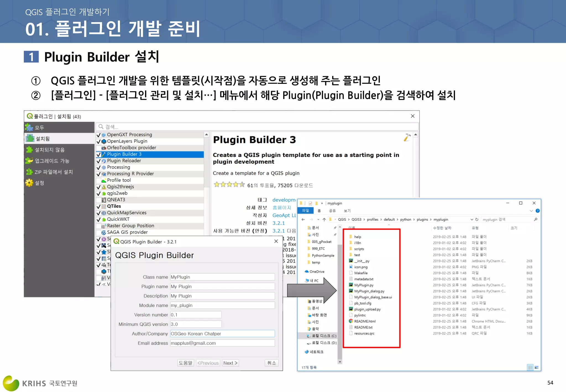Click the QuickMapServices globe icon
This screenshot has height=392, width=566.
[x=104, y=213]
